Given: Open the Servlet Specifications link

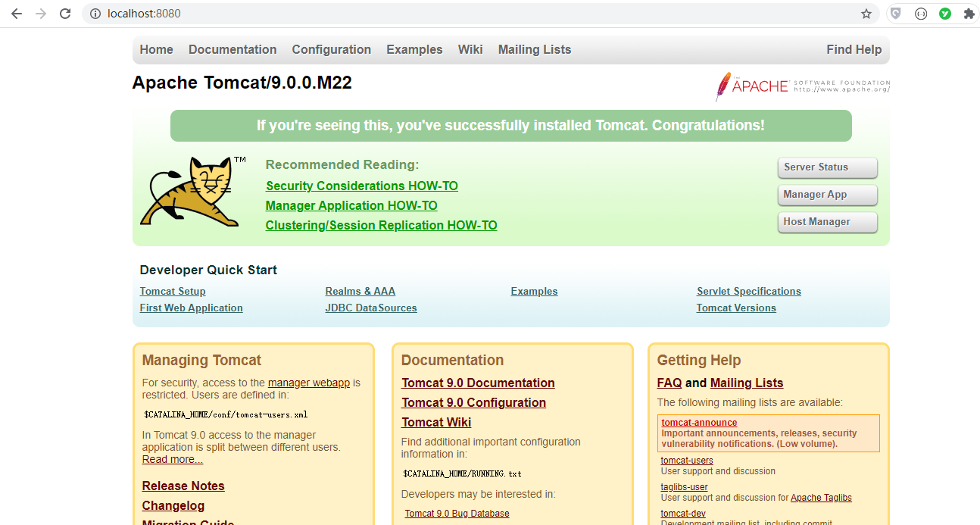Looking at the screenshot, I should coord(749,291).
